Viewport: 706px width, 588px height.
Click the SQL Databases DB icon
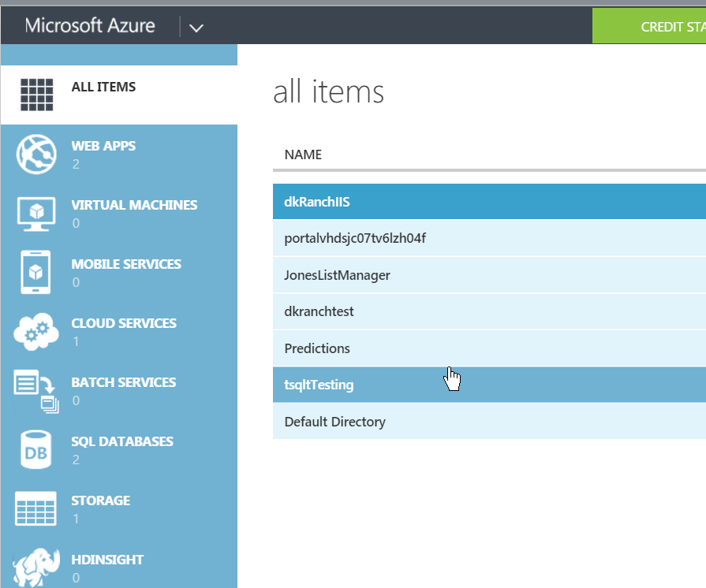pyautogui.click(x=35, y=449)
